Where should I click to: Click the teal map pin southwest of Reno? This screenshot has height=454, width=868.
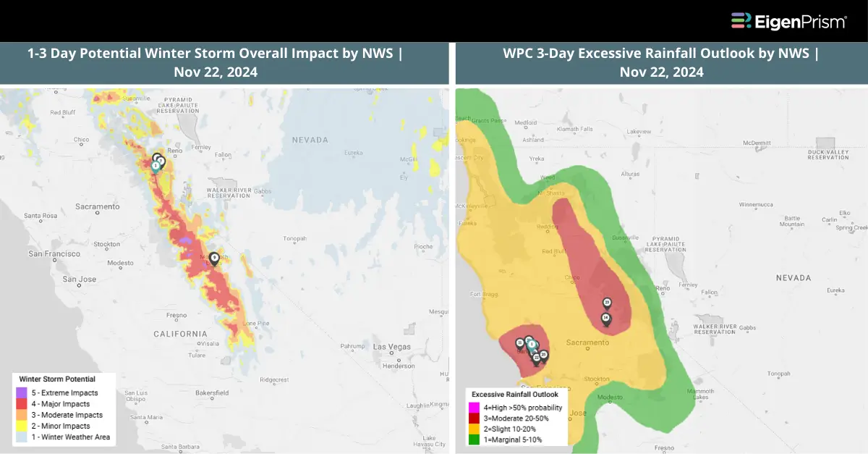156,167
